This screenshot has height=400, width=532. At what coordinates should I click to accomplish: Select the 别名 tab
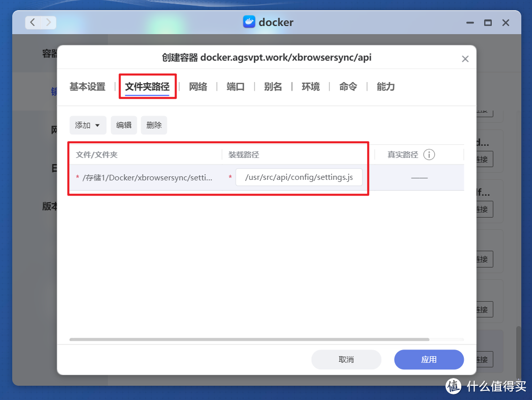click(x=273, y=87)
